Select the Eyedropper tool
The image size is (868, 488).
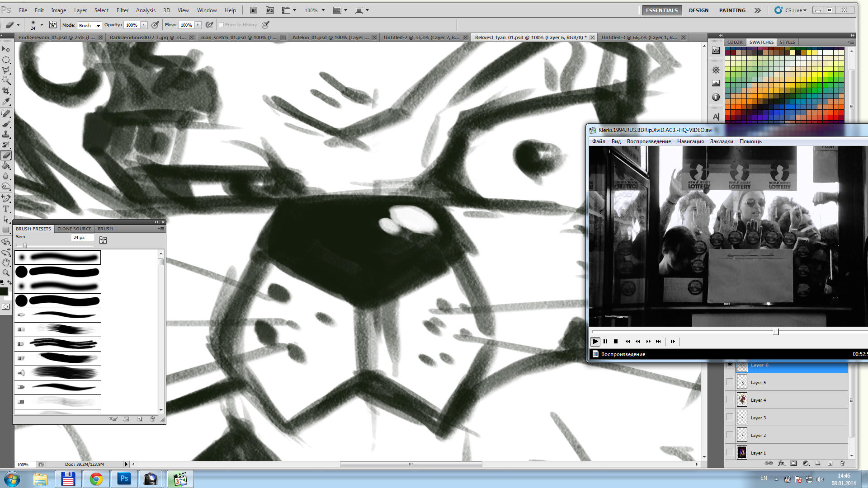(6, 102)
